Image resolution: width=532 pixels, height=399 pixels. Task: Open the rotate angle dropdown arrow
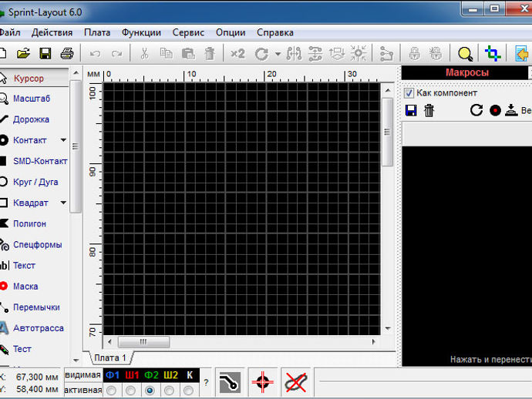pyautogui.click(x=278, y=54)
